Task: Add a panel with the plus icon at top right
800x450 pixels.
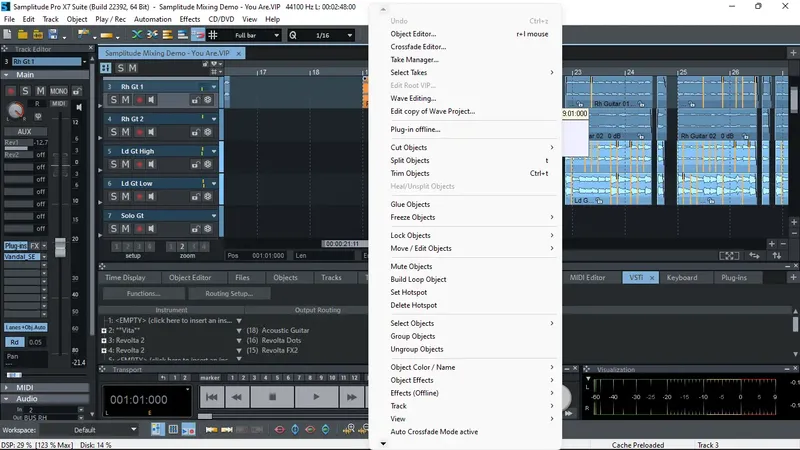Action: click(x=793, y=53)
